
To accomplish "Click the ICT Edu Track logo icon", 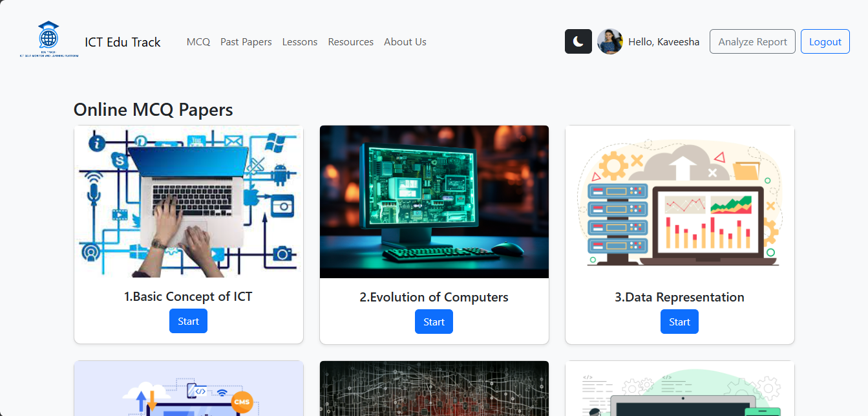I will pos(49,39).
